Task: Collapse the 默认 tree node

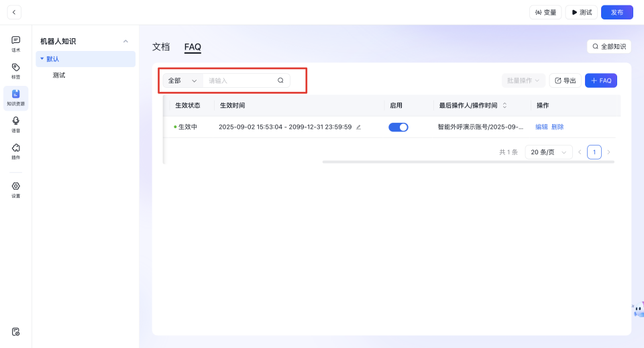Action: (x=42, y=59)
